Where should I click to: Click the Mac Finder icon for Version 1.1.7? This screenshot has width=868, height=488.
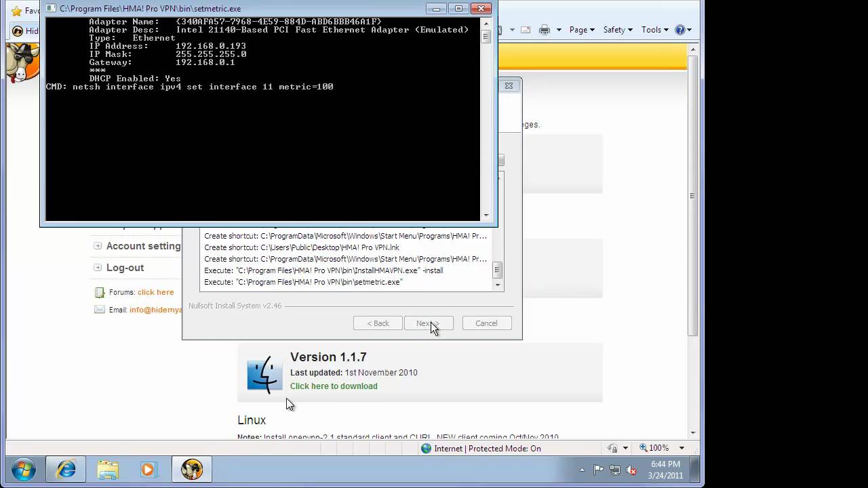pos(264,374)
